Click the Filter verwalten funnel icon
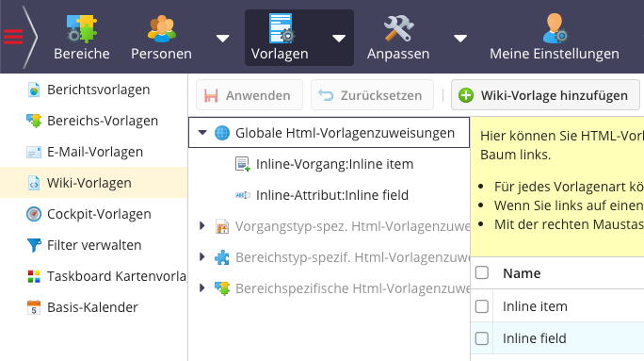 coord(34,245)
